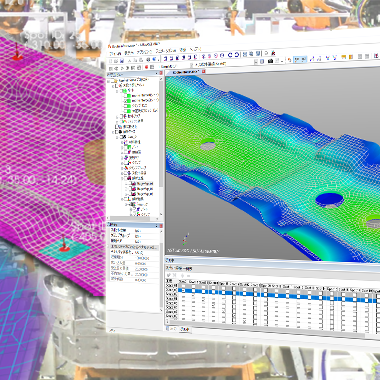The image size is (380, 380).
Task: Click the XYZ axis triad in viewport
Action: point(184,240)
